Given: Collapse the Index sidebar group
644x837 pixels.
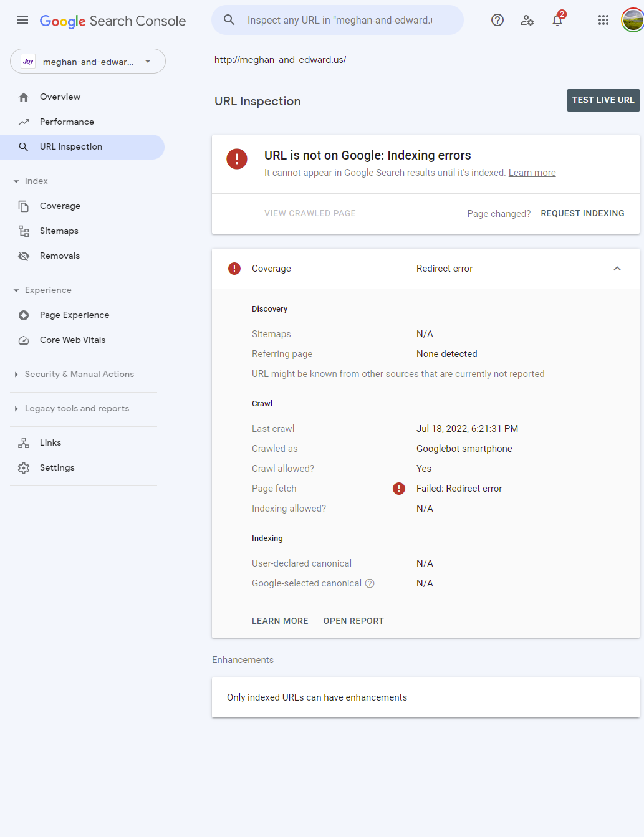Looking at the screenshot, I should click(x=16, y=181).
